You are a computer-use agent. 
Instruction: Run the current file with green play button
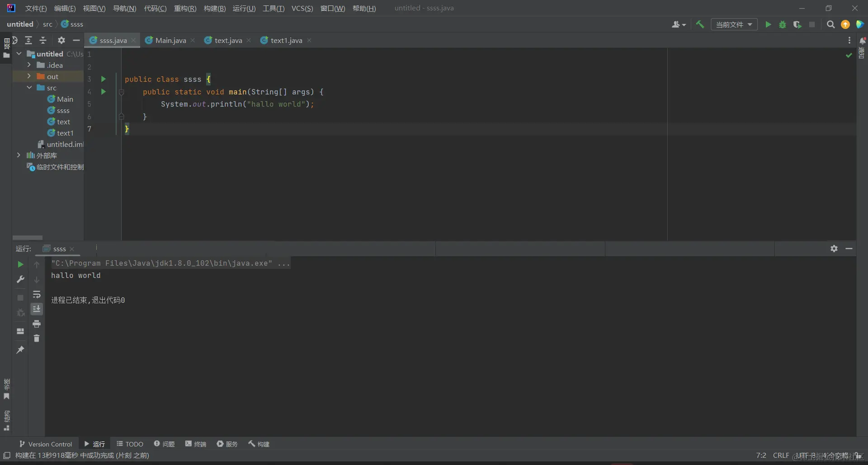768,24
